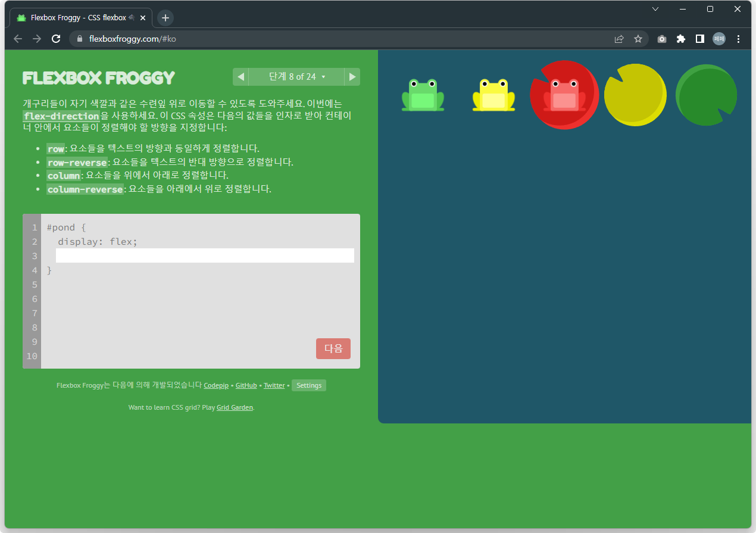
Task: Click the column-reverse code keyword
Action: click(85, 189)
